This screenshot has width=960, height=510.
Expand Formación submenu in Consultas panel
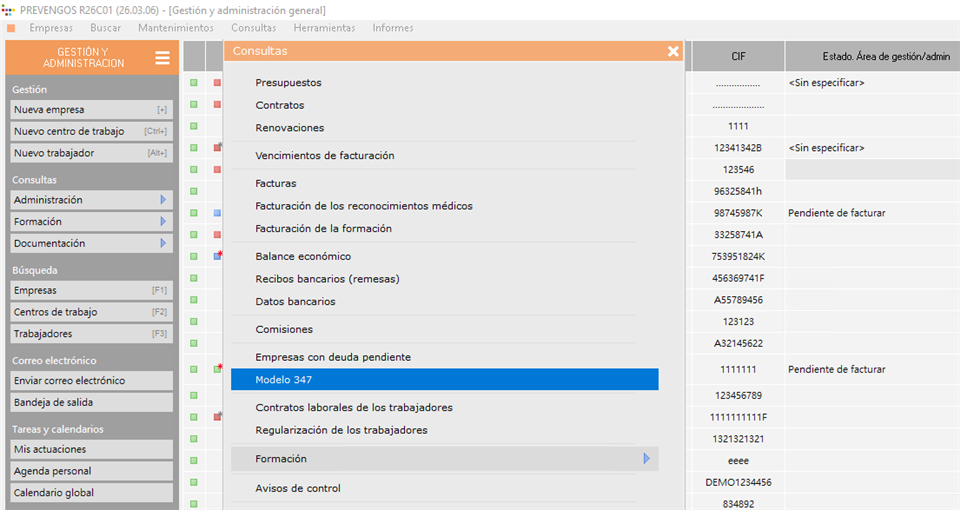point(646,459)
